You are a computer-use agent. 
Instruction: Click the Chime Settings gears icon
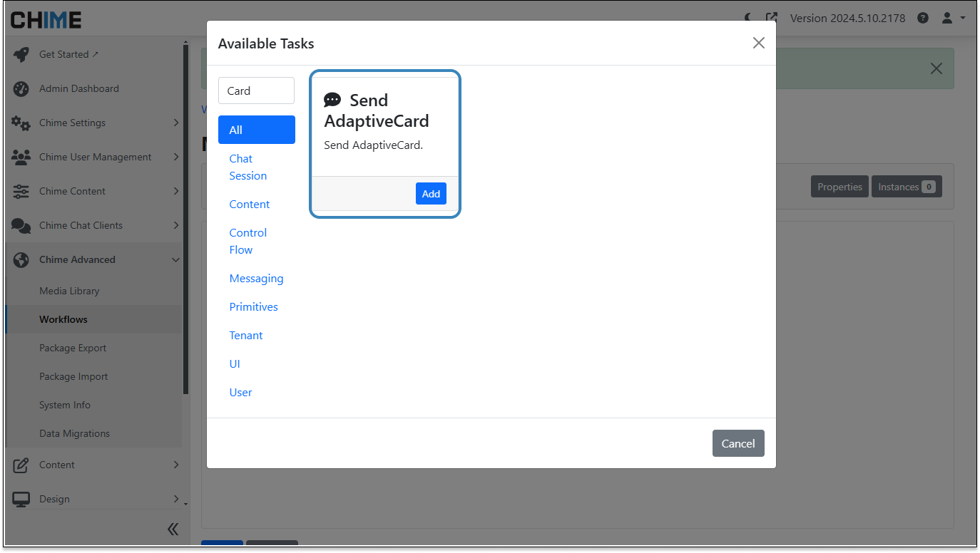click(21, 123)
